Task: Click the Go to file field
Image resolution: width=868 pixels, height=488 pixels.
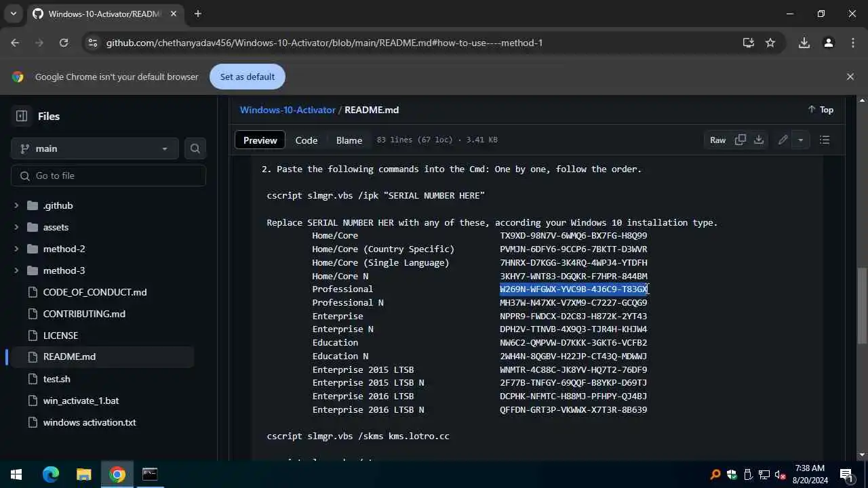Action: tap(108, 176)
